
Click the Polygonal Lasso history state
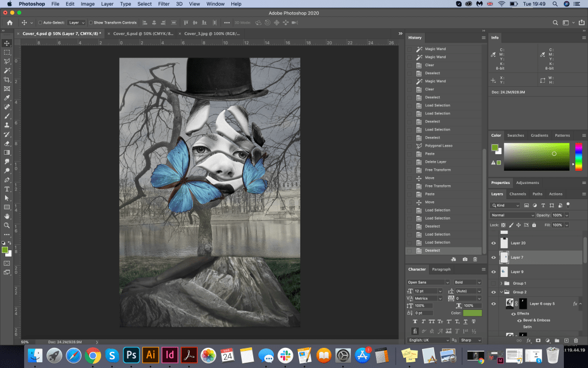tap(438, 145)
